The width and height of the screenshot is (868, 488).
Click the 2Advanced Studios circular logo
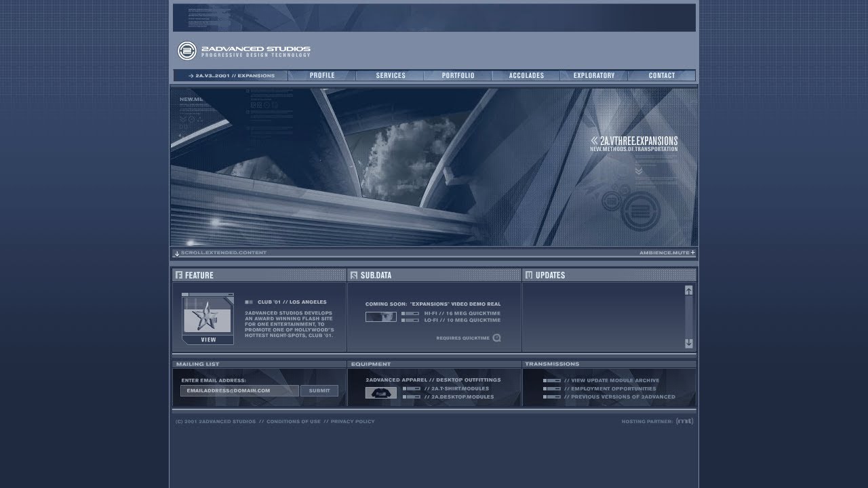187,51
